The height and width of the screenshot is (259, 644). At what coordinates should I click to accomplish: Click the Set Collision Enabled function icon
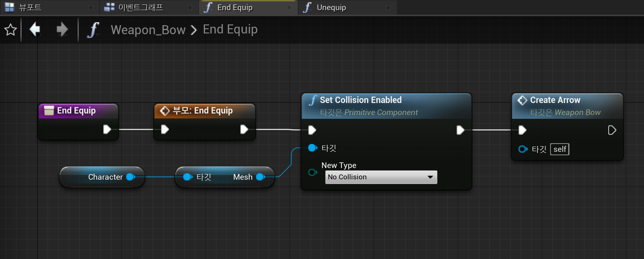pos(313,100)
